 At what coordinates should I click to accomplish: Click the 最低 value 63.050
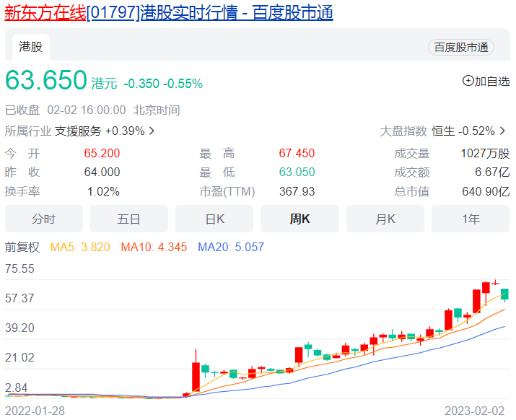[x=297, y=172]
